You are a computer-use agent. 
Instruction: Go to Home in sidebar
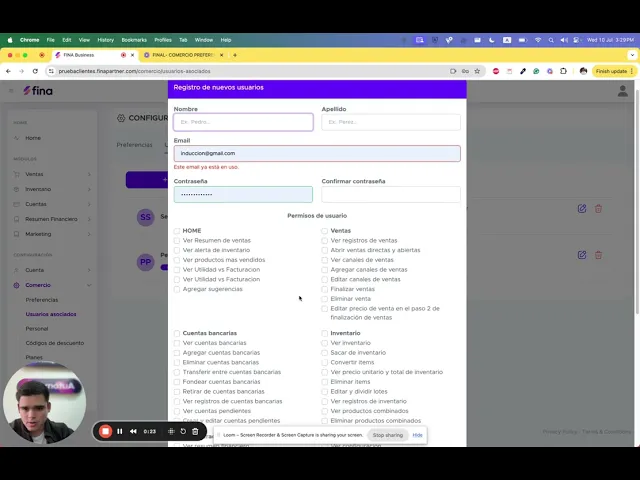click(33, 138)
